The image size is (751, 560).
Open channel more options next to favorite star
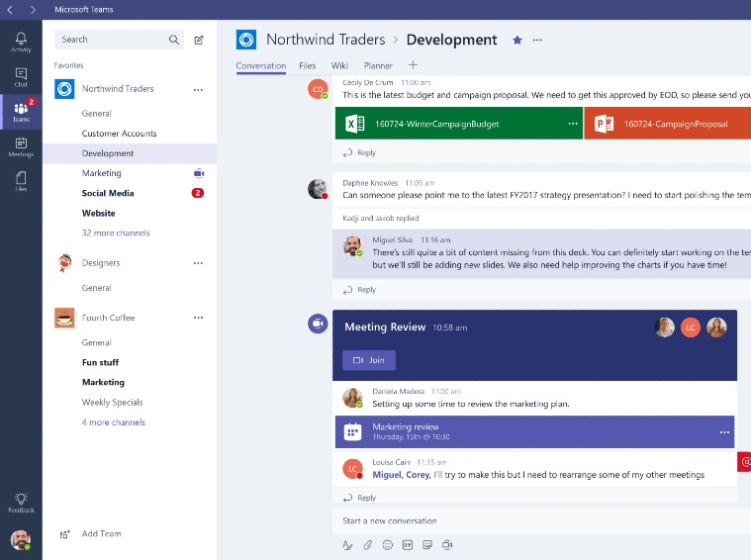coord(537,40)
